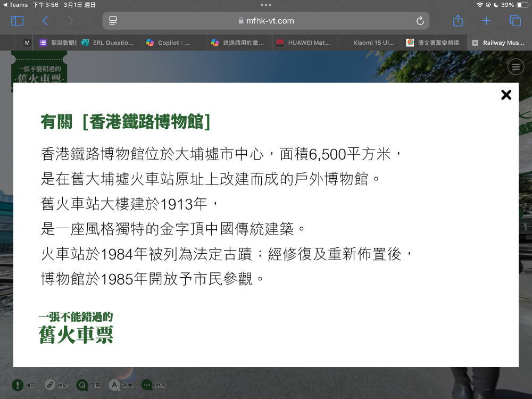Click the 連結 link icon
This screenshot has height=399, width=532.
(50, 385)
